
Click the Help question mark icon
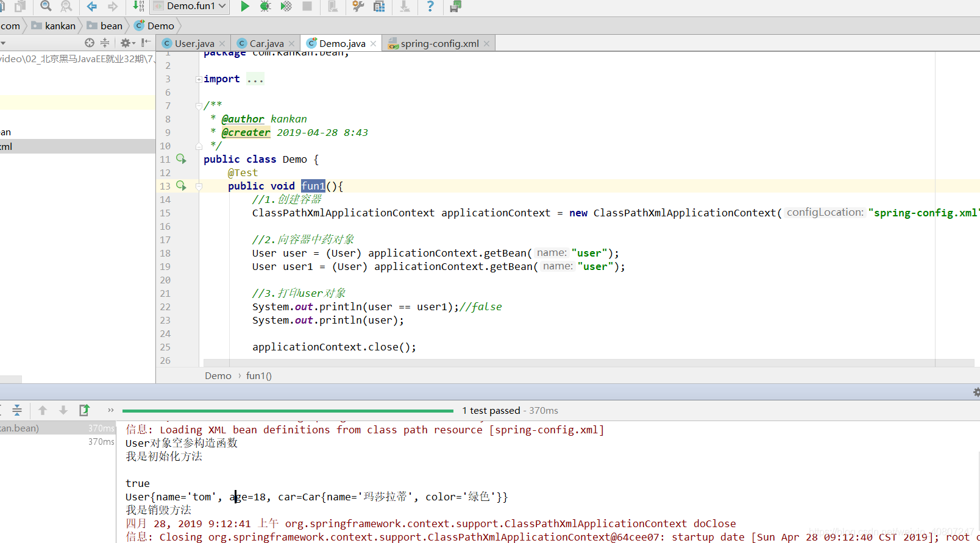(430, 6)
